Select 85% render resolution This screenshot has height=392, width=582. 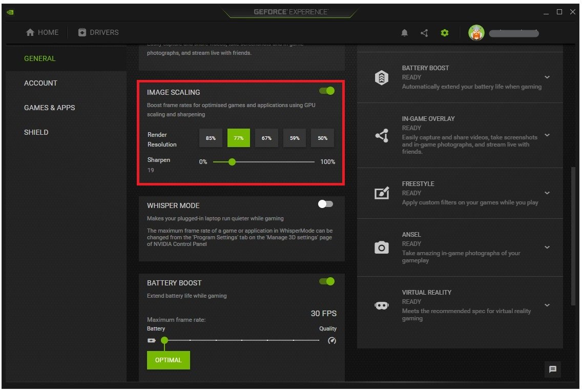pyautogui.click(x=211, y=138)
